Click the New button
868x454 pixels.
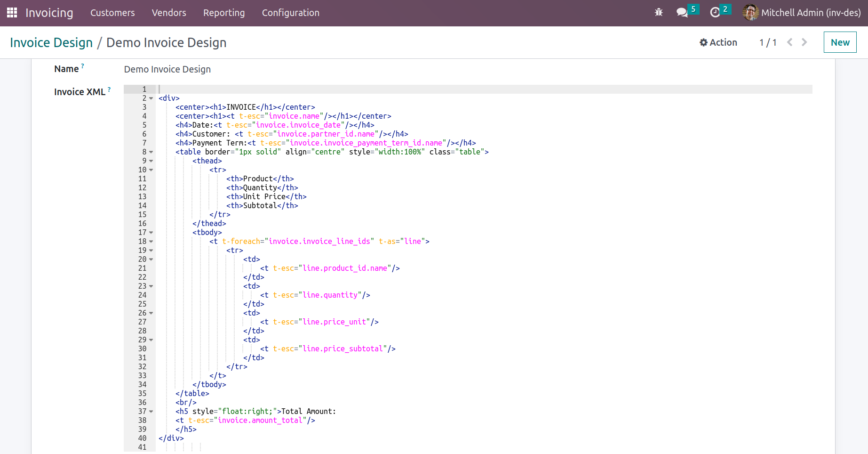click(x=840, y=42)
